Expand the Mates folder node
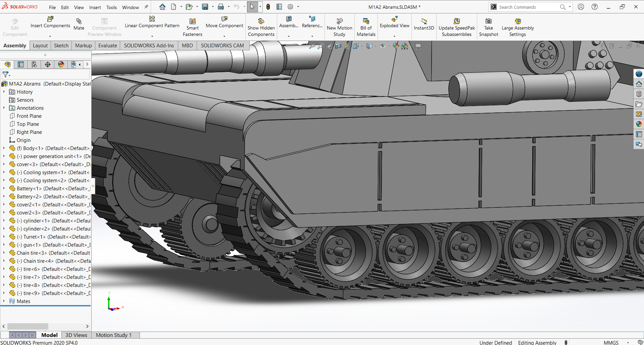Viewport: 644px width, 345px height. click(4, 301)
